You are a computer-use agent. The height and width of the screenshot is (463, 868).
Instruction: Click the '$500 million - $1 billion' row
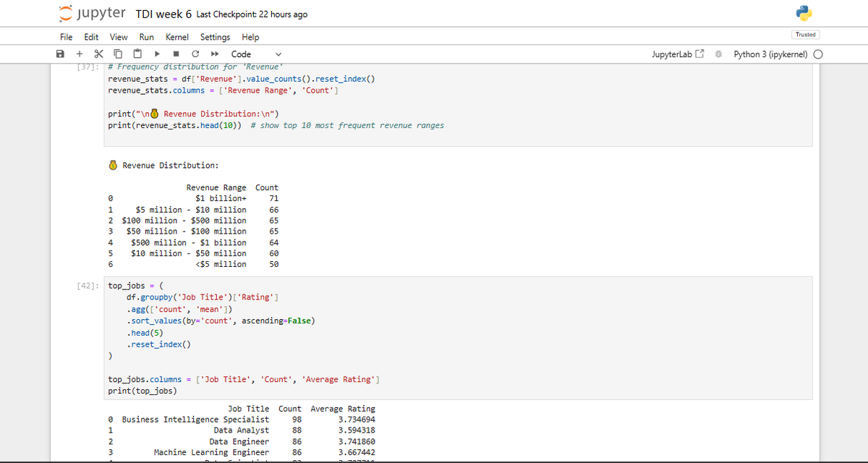pos(193,242)
